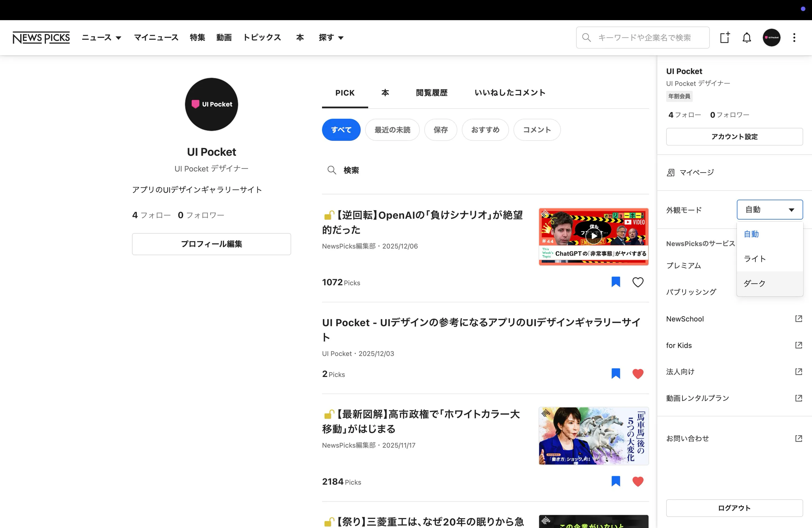Click the NewsPicks logo

pos(41,38)
